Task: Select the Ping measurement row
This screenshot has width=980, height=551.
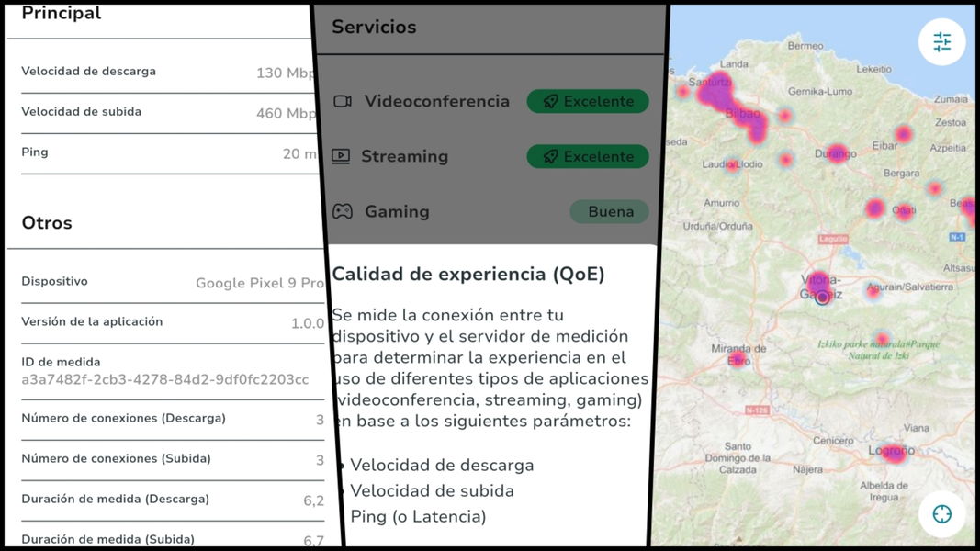Action: click(x=165, y=153)
